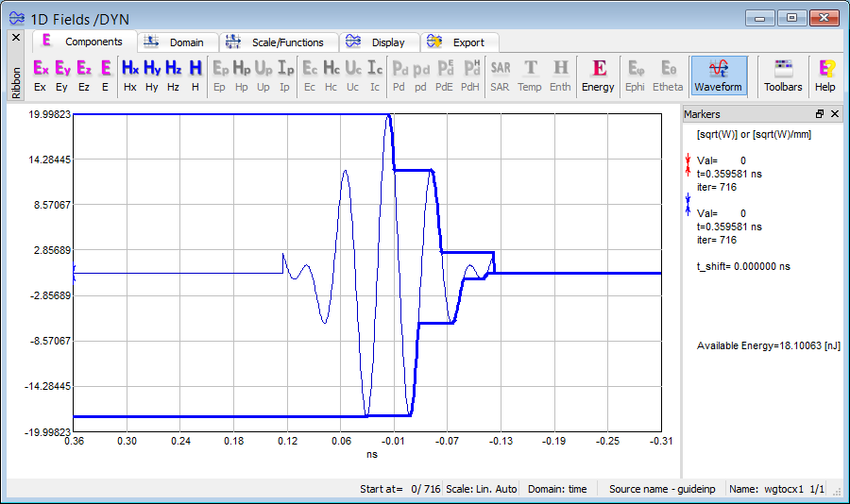Undock the Markers panel
This screenshot has width=850, height=504.
[820, 114]
